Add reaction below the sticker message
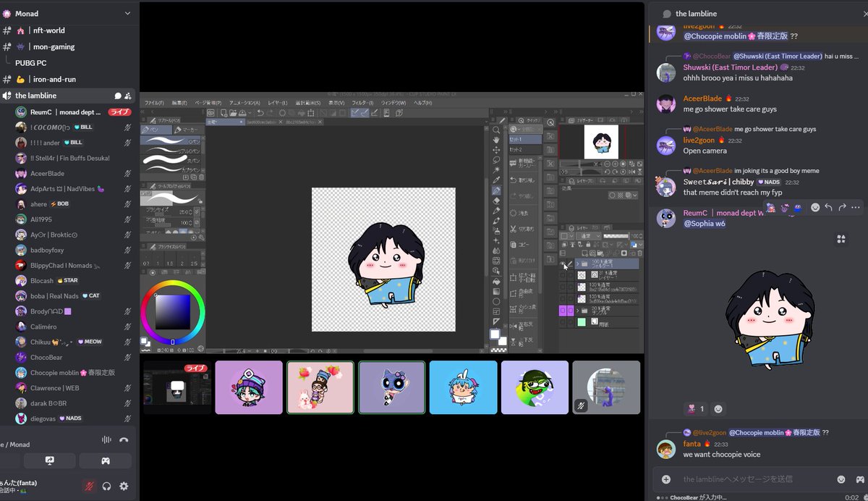This screenshot has width=868, height=501. point(718,408)
